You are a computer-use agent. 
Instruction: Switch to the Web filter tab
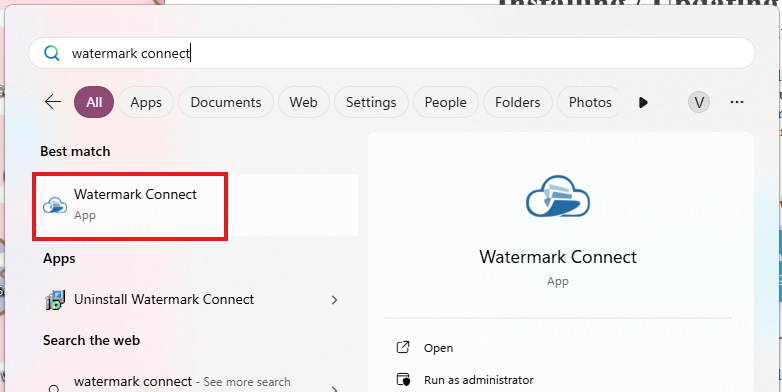[x=304, y=102]
